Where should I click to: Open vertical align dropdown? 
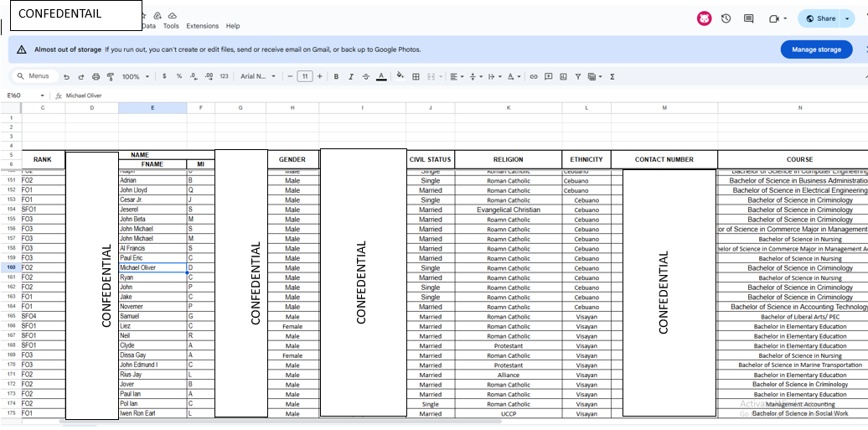click(x=476, y=76)
